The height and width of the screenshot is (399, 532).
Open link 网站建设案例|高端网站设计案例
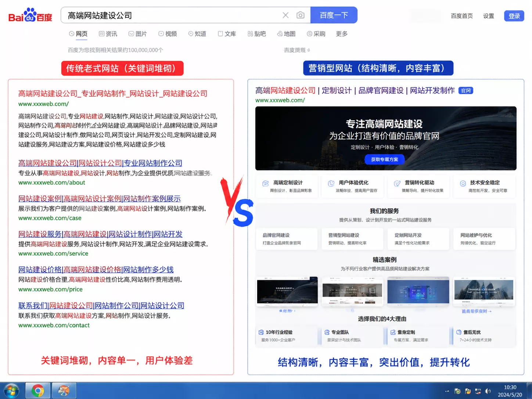tap(100, 199)
